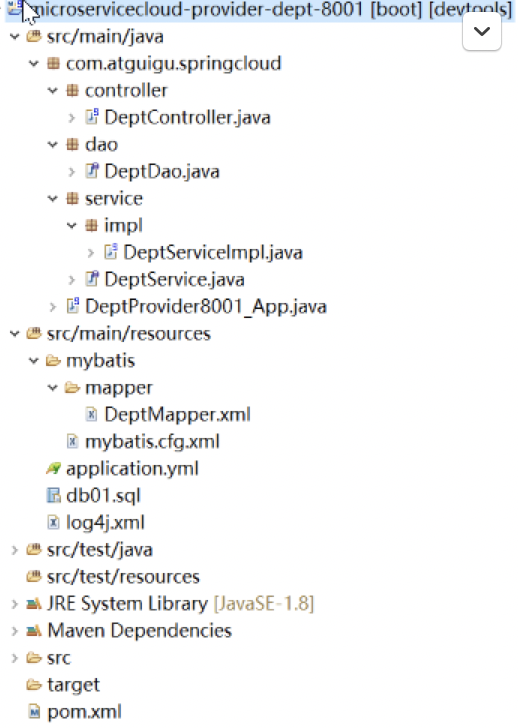Click the log4j.xml file icon
Viewport: 518px width, 728px height.
coord(53,522)
